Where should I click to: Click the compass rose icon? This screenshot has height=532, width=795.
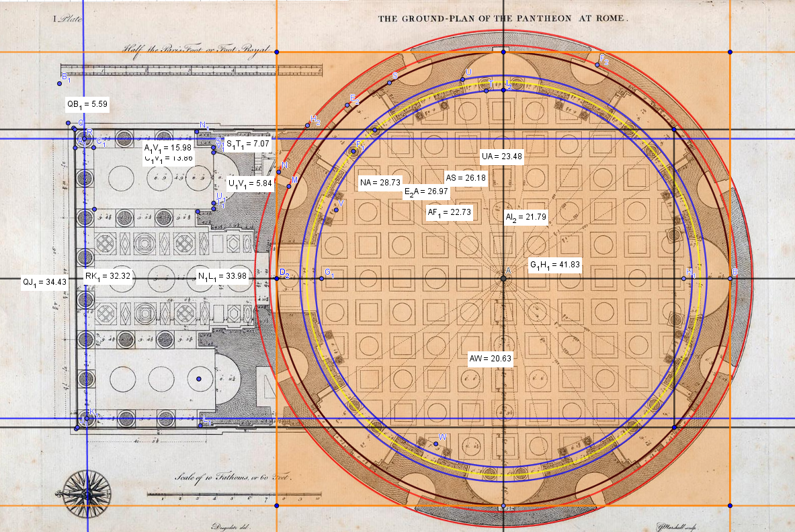[x=87, y=494]
